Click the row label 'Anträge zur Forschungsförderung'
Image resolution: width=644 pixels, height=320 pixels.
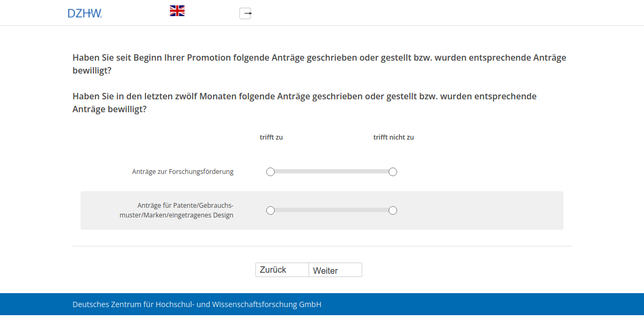click(x=182, y=171)
